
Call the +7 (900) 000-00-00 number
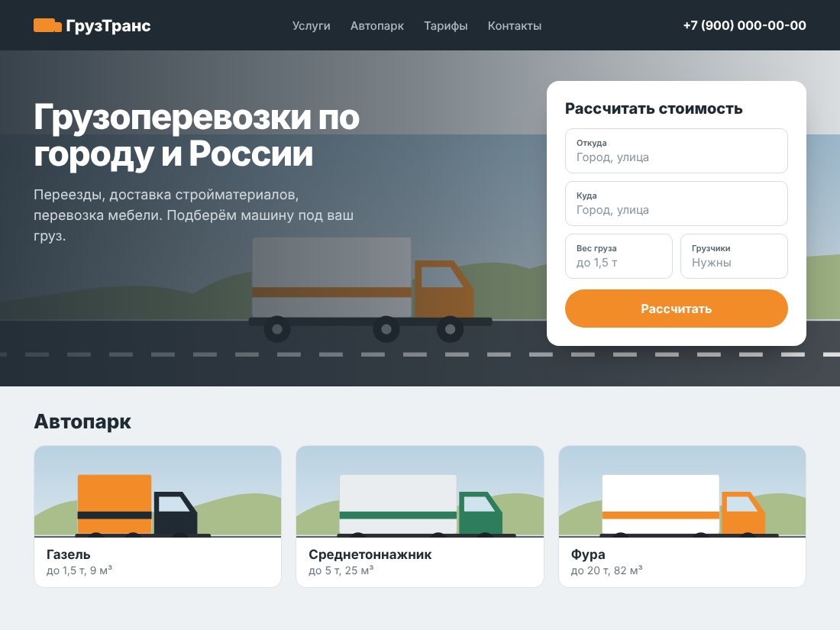[745, 25]
